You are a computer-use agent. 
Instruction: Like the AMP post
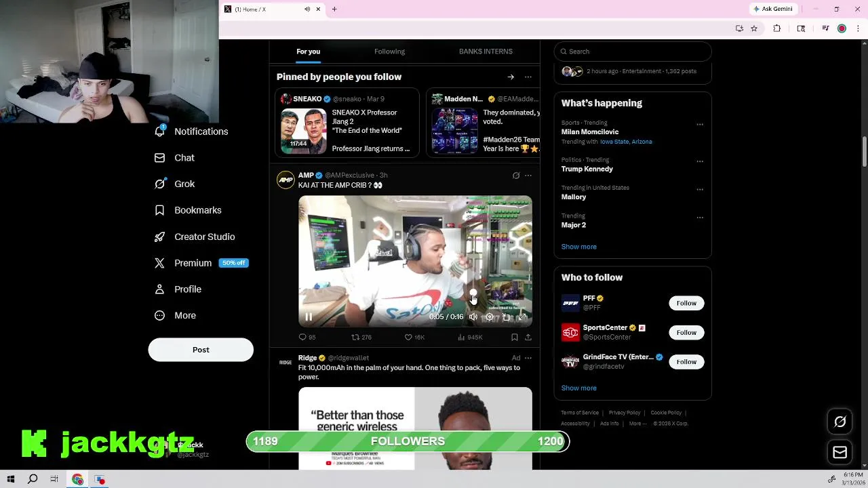point(414,337)
